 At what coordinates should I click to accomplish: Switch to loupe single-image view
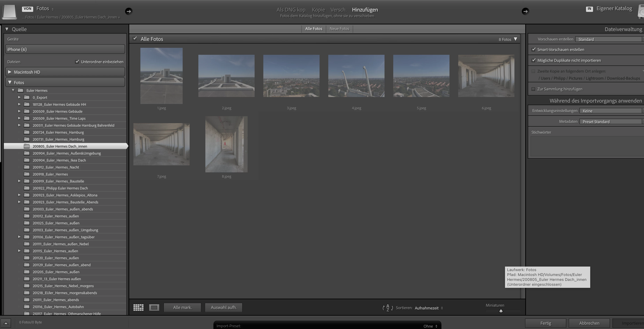pos(154,308)
